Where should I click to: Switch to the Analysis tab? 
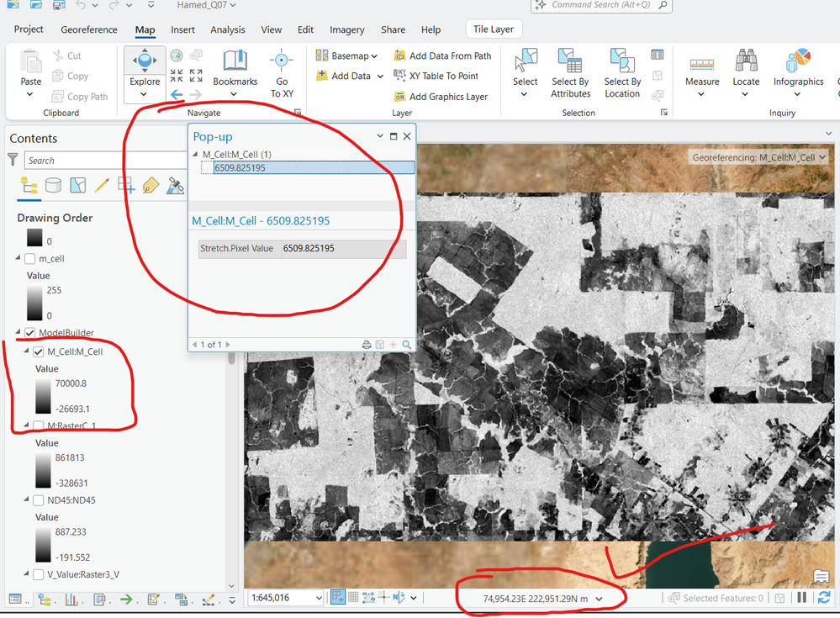pyautogui.click(x=228, y=29)
